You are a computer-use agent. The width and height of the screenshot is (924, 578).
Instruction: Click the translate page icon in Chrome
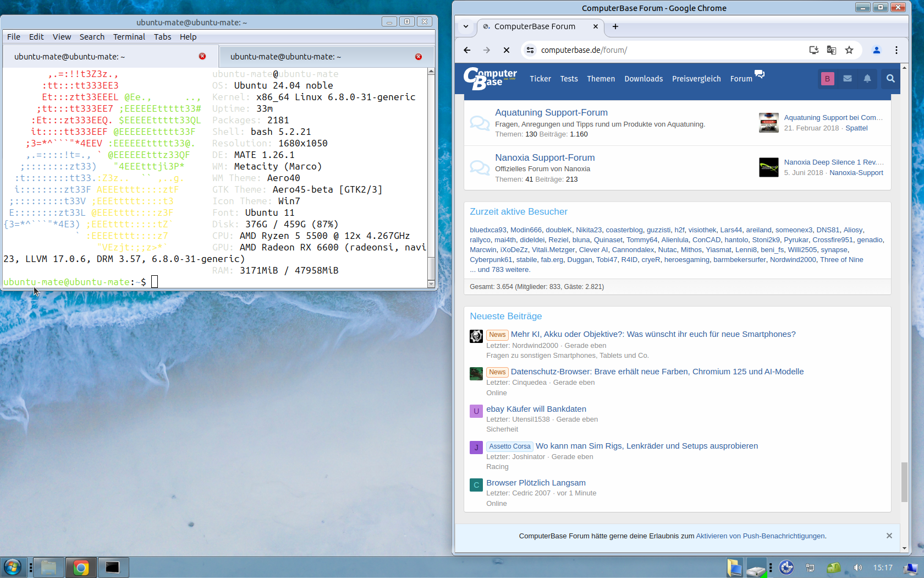tap(832, 50)
